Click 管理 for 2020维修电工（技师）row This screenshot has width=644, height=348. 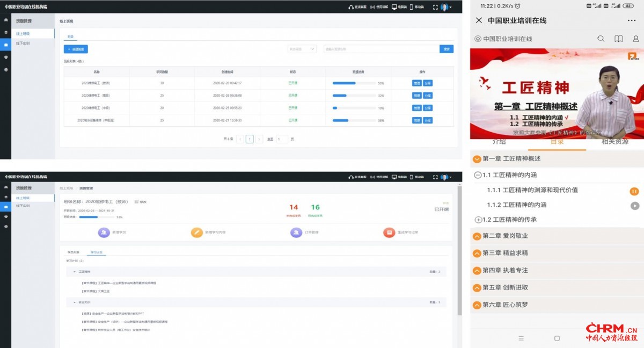tap(416, 83)
